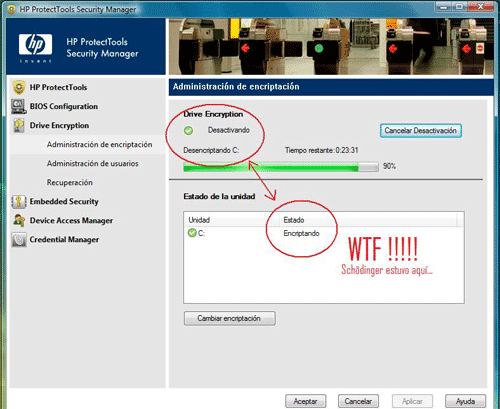Click the HP logo in the header
Viewport: 500px width, 409px height.
35,45
